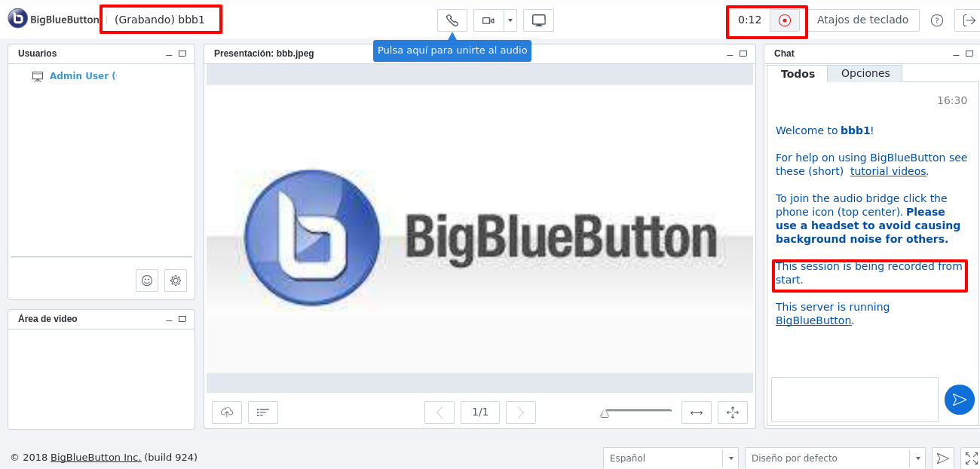Click the 1/1 slide counter
The height and width of the screenshot is (469, 980).
[x=480, y=412]
